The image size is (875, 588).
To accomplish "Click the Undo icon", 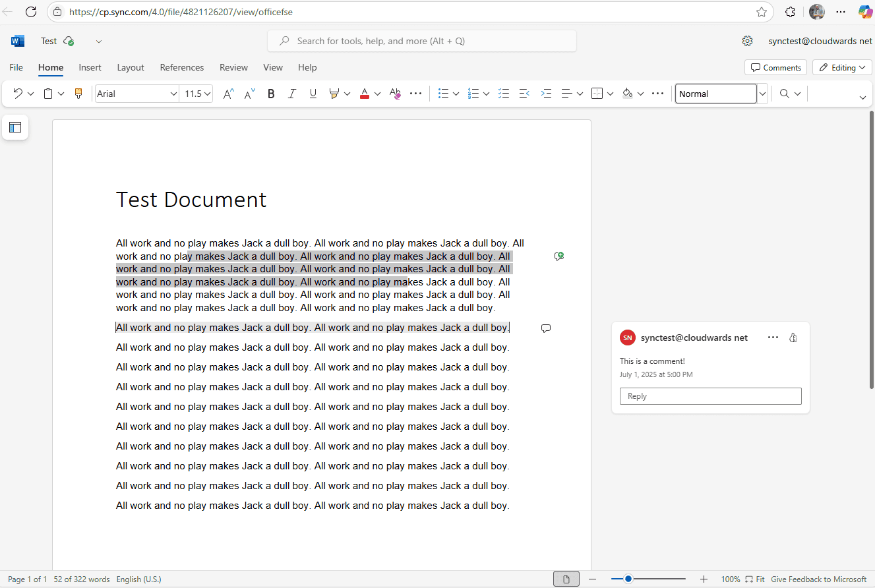I will point(18,94).
